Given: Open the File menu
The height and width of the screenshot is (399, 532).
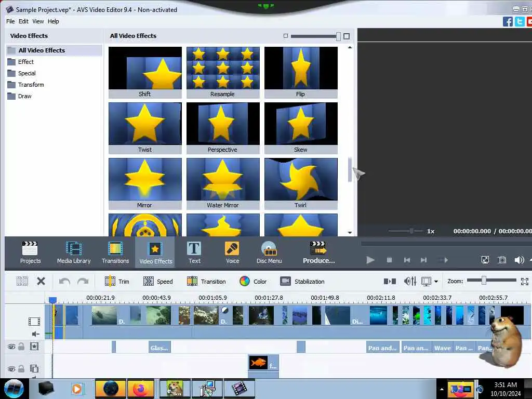Looking at the screenshot, I should tap(10, 21).
